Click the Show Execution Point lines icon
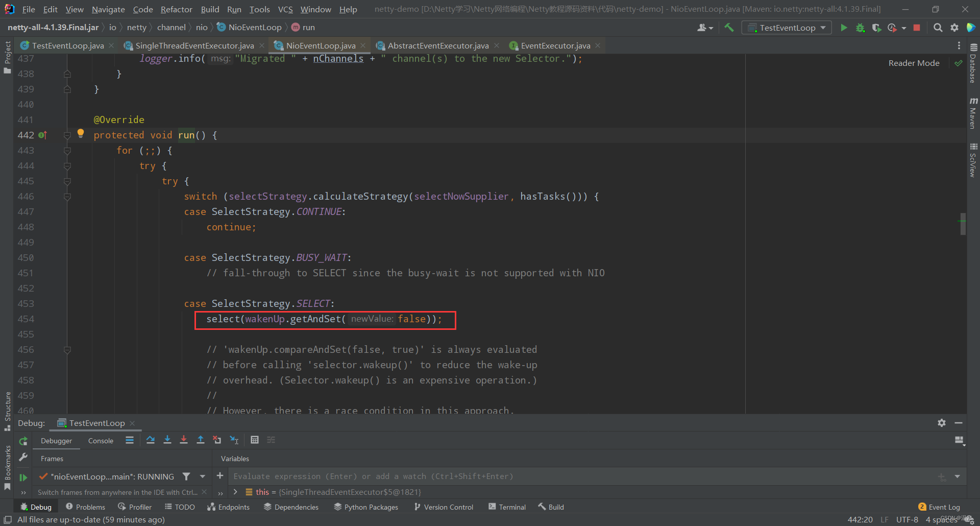 coord(130,440)
